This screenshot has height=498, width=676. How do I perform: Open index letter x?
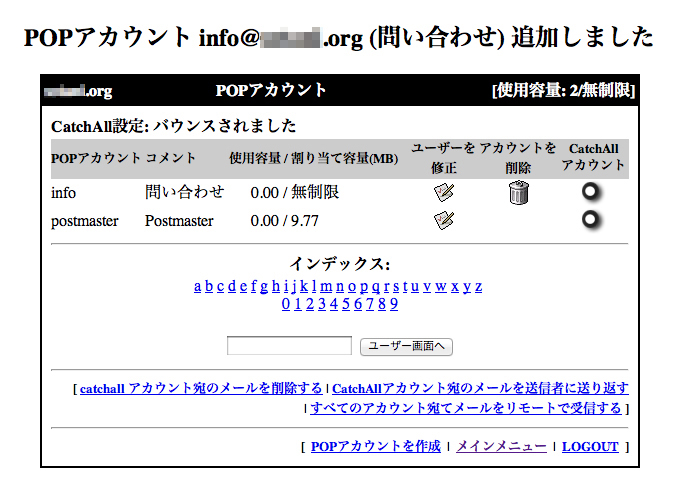[x=455, y=286]
